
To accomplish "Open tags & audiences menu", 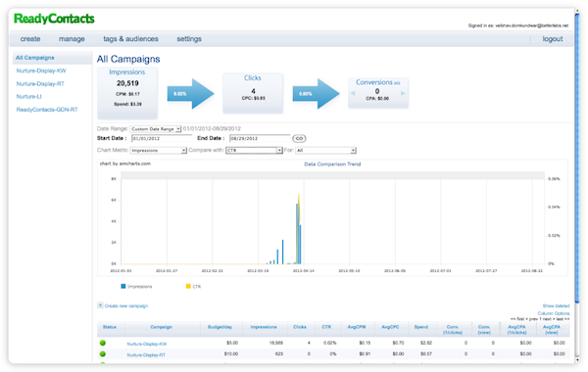I will coord(130,39).
